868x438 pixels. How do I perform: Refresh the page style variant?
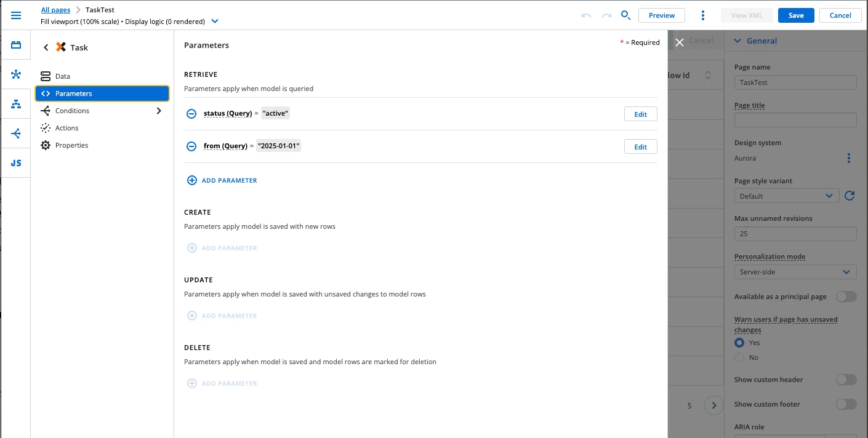850,196
